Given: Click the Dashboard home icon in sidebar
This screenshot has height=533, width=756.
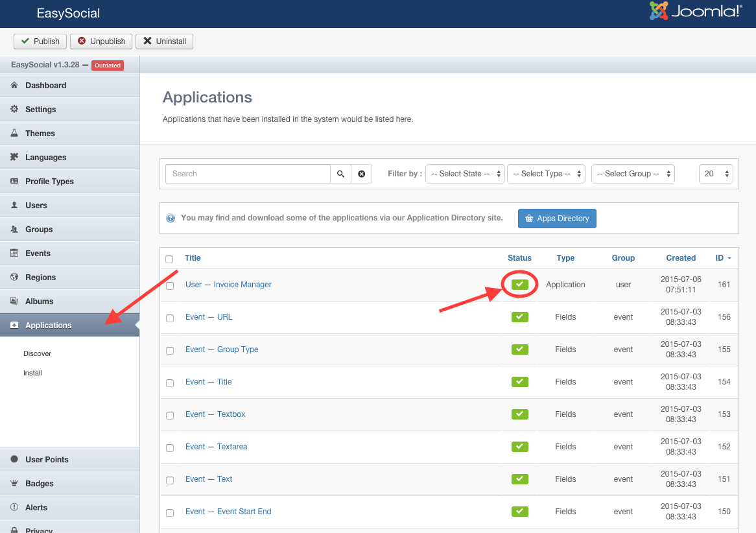Looking at the screenshot, I should pyautogui.click(x=14, y=86).
